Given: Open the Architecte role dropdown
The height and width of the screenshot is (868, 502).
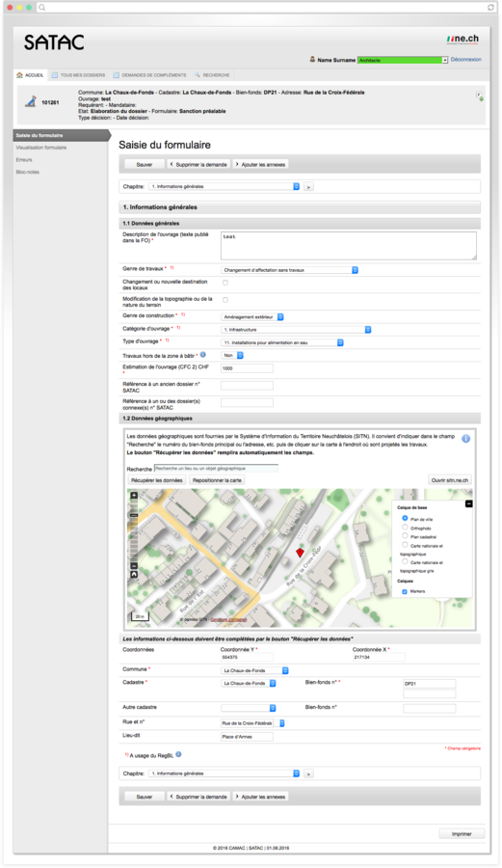Looking at the screenshot, I should coord(403,60).
